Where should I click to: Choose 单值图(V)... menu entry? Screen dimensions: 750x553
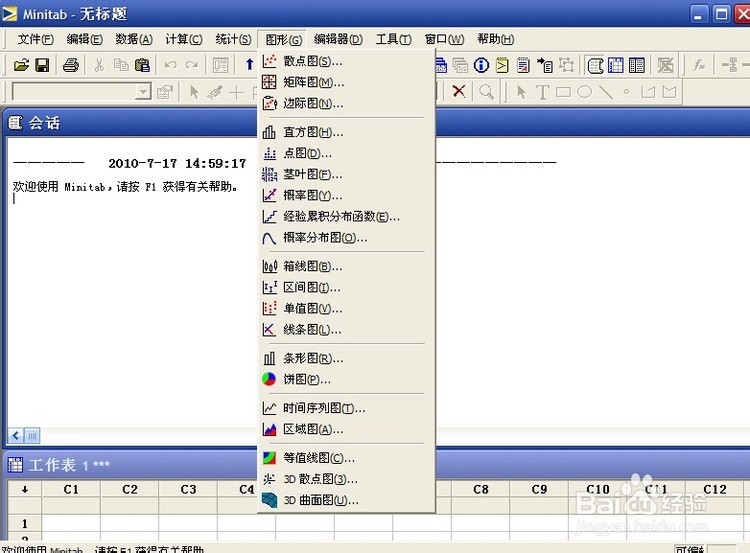click(346, 308)
